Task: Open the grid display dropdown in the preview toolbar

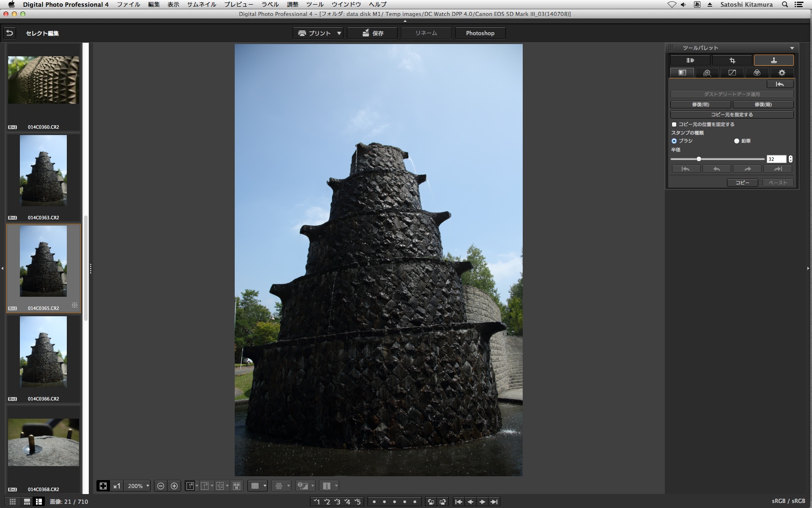Action: pos(265,486)
